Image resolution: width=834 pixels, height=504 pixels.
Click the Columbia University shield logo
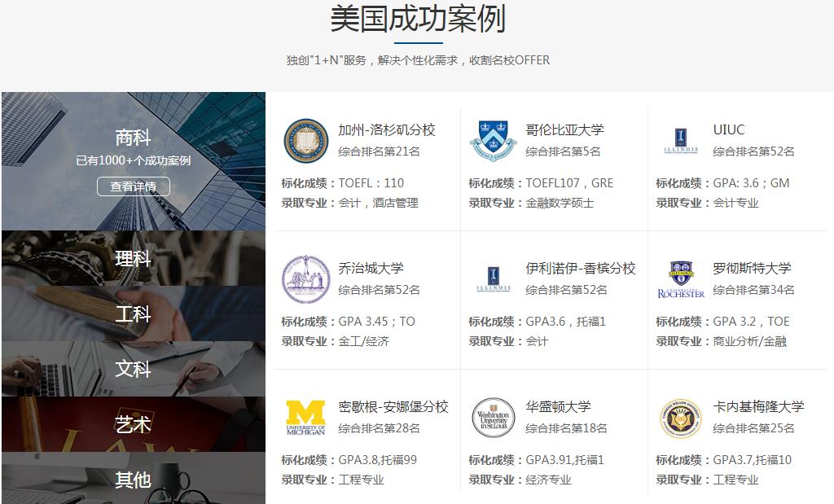493,140
